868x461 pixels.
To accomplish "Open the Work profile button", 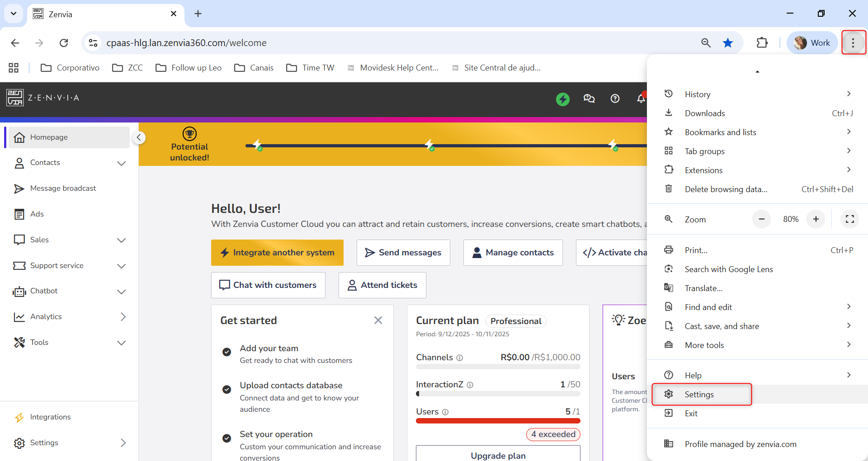I will [x=812, y=43].
